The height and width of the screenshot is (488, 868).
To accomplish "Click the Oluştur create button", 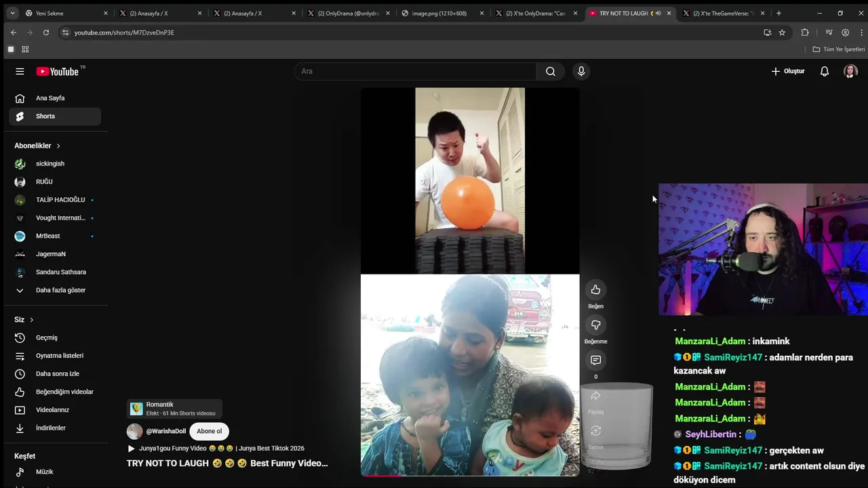I will (x=788, y=71).
